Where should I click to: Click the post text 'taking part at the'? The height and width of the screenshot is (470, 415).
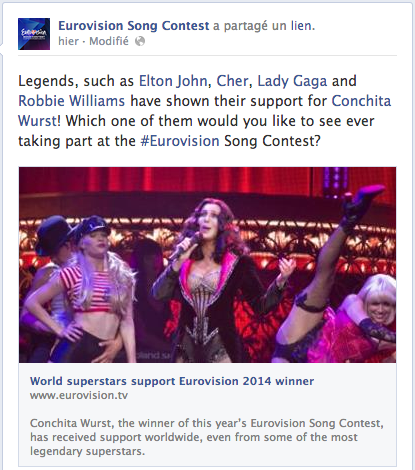click(x=77, y=141)
